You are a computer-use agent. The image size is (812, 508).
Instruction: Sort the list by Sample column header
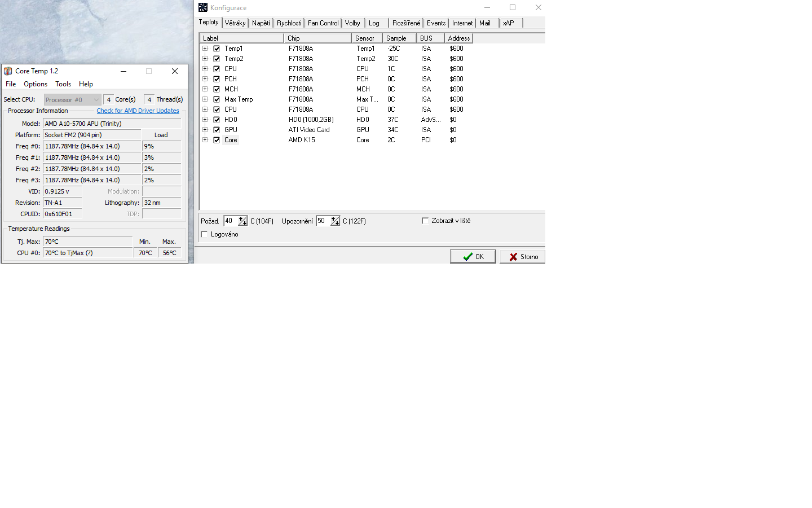click(x=399, y=38)
